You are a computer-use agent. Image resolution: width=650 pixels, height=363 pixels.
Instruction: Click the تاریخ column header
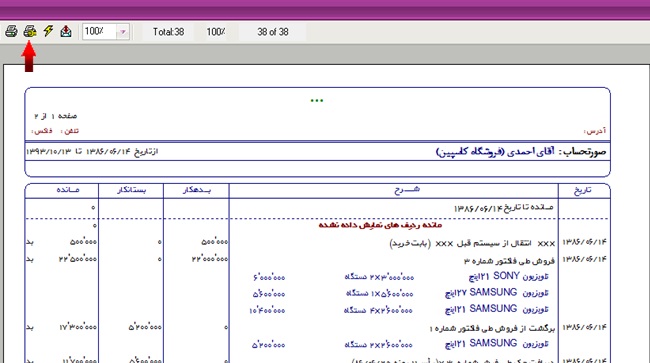(582, 190)
